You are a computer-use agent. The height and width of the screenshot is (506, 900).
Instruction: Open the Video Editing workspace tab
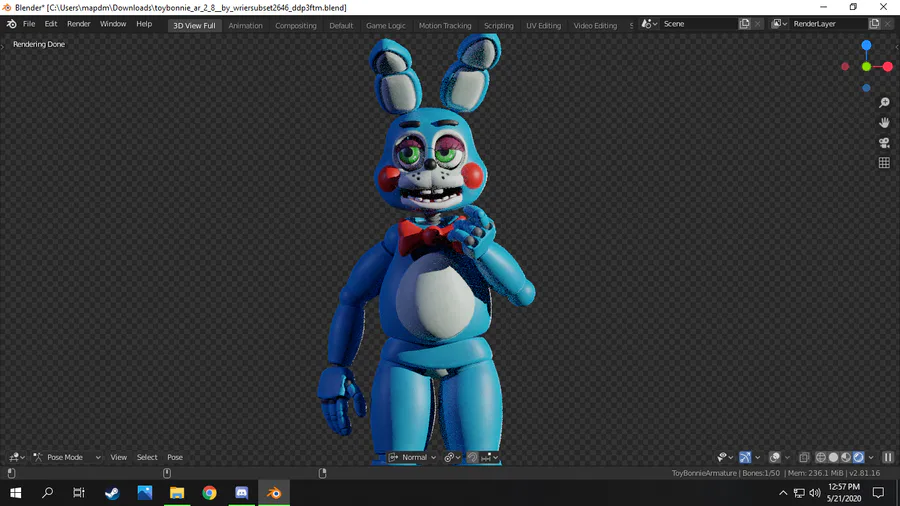[x=595, y=25]
